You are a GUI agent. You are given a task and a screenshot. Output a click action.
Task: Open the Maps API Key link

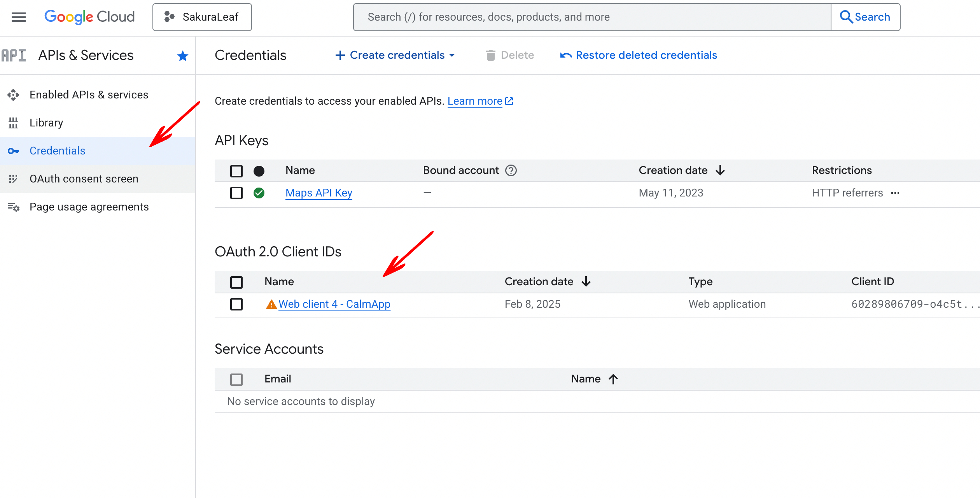click(x=319, y=193)
